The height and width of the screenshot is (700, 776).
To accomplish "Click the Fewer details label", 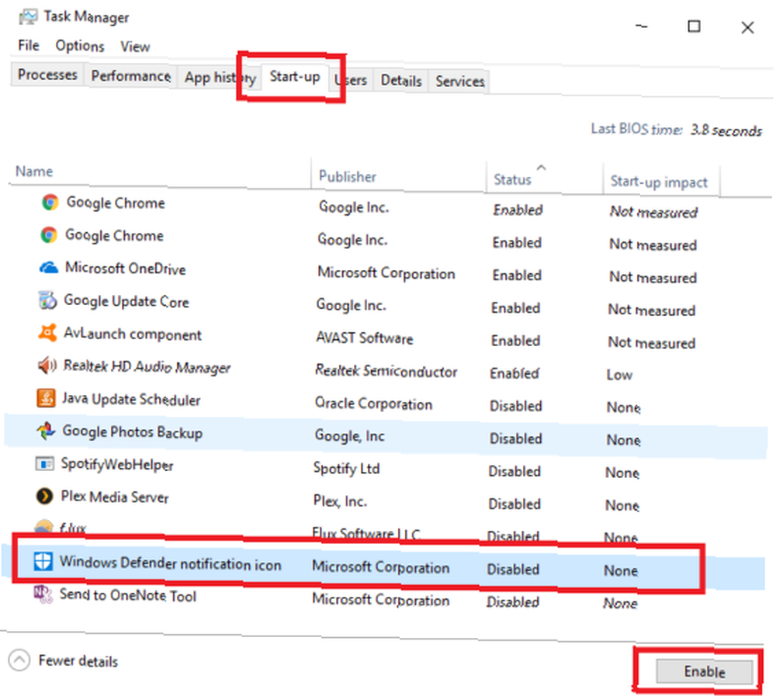I will (78, 661).
